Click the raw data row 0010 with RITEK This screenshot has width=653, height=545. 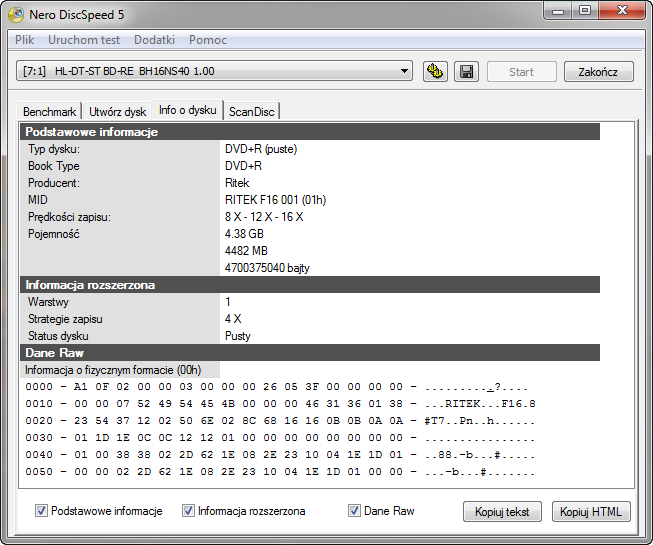[280, 404]
